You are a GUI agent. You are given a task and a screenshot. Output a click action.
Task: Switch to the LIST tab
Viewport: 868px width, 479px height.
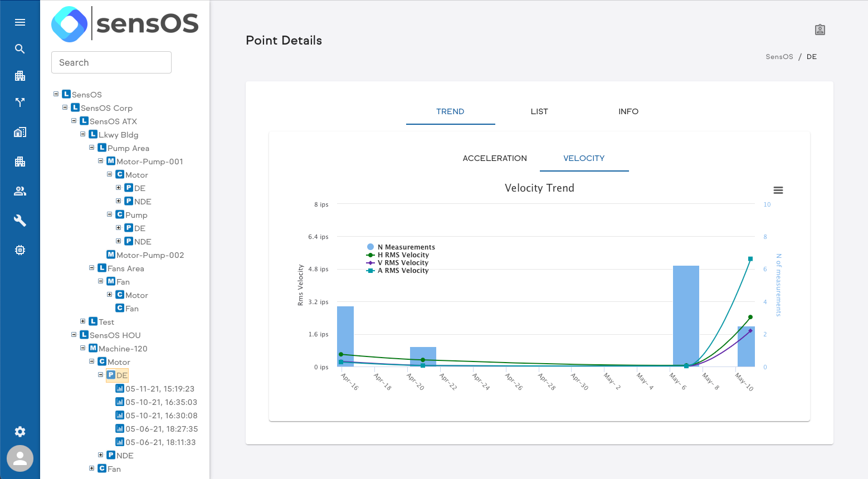point(539,111)
